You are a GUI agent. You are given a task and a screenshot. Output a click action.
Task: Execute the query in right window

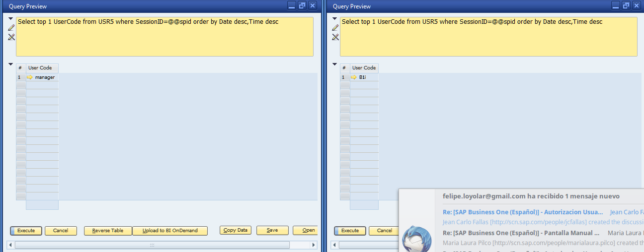pos(350,231)
